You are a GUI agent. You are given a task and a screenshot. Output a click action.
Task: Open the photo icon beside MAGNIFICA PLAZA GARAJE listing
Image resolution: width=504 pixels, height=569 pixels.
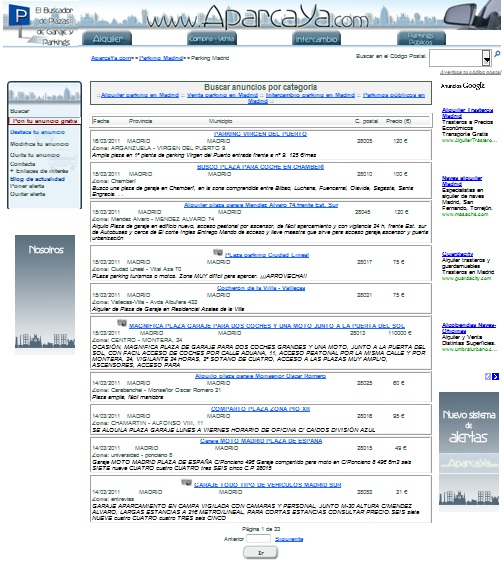coord(122,322)
